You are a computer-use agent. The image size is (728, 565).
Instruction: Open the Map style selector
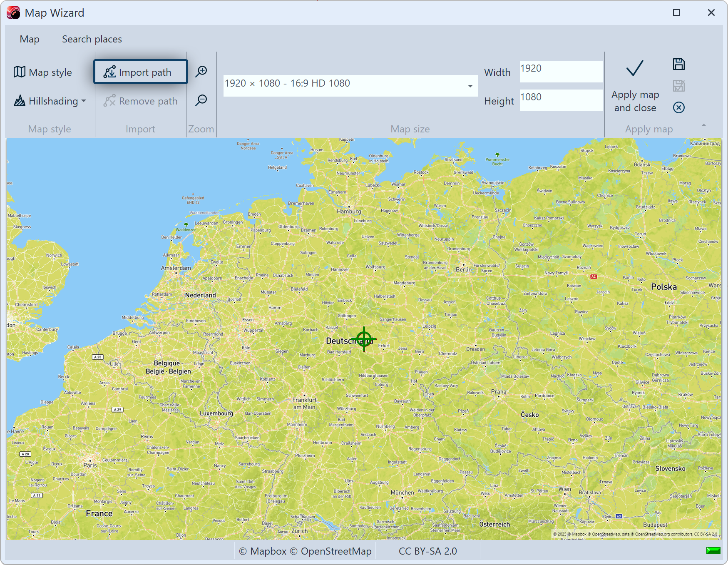pyautogui.click(x=43, y=72)
